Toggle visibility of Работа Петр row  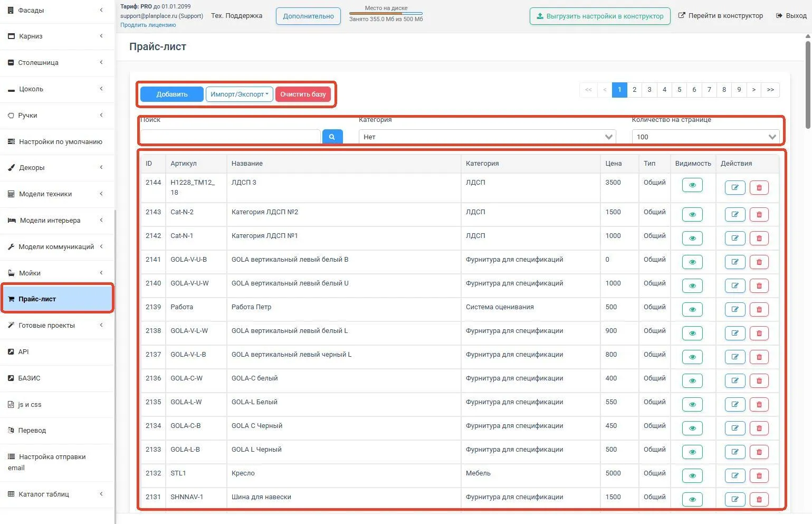(x=692, y=309)
